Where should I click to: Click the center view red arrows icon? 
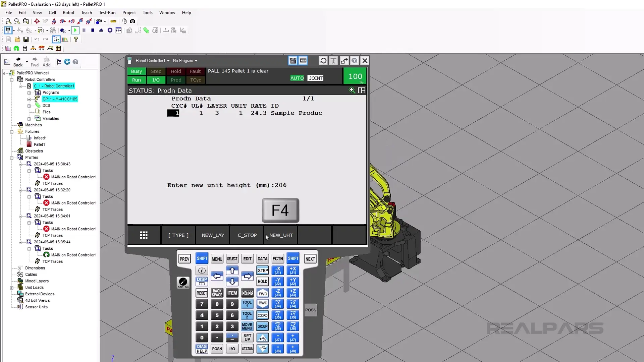click(x=37, y=21)
